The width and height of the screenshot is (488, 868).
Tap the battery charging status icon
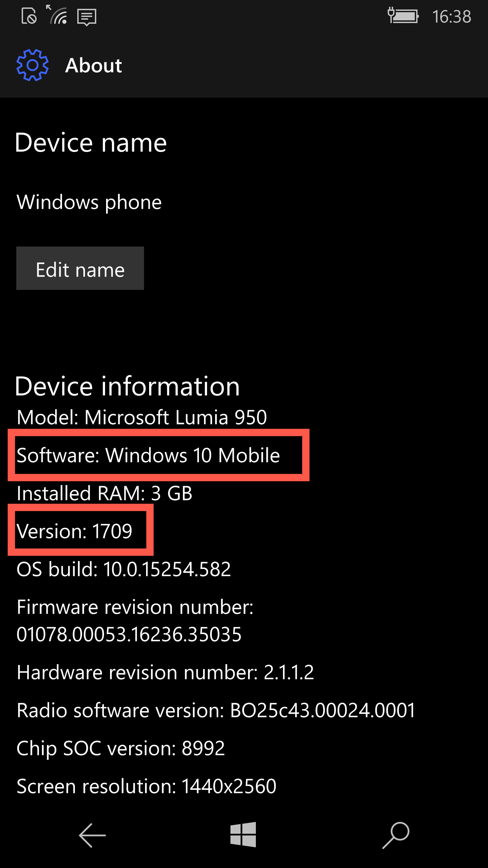(403, 16)
